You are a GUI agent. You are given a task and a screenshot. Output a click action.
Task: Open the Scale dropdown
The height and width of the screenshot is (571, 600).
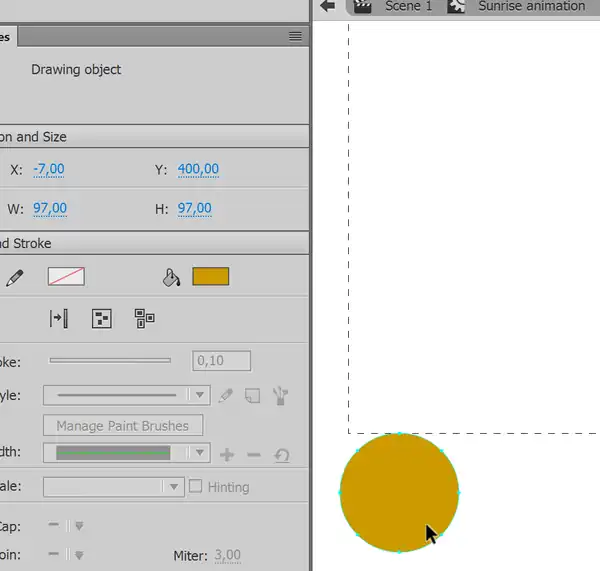tap(114, 487)
